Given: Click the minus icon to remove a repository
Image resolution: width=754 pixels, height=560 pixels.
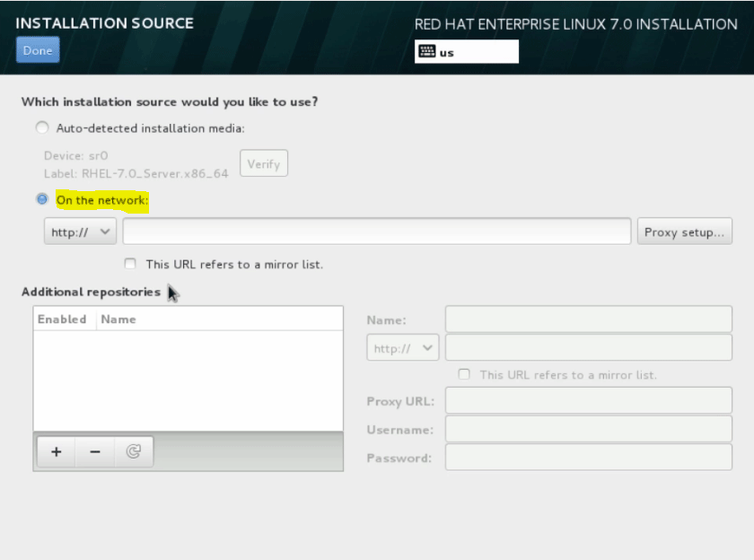Looking at the screenshot, I should (94, 451).
